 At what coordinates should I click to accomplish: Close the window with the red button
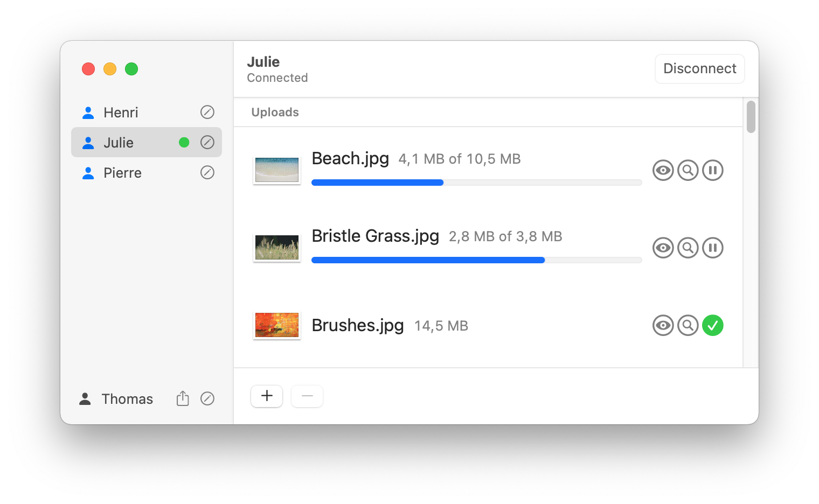(88, 69)
